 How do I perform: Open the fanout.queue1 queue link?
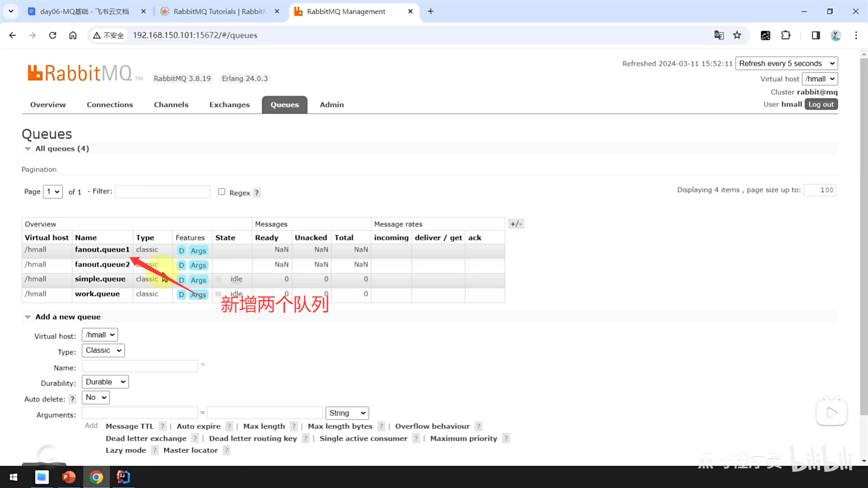102,250
